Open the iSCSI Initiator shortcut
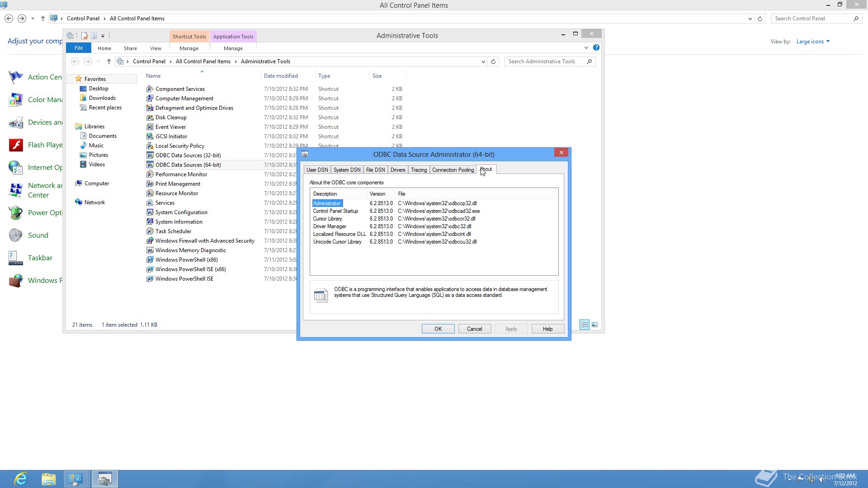868x488 pixels. [171, 136]
